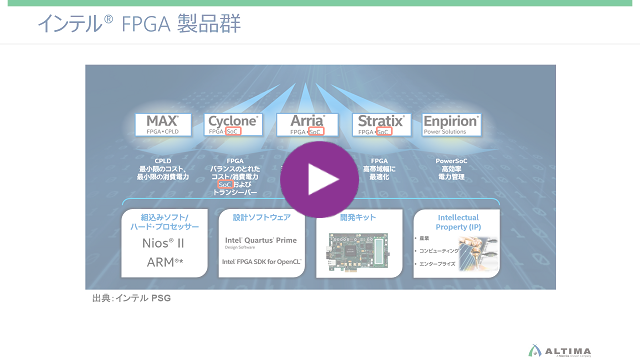Open the Altima logo in the corner

(560, 351)
